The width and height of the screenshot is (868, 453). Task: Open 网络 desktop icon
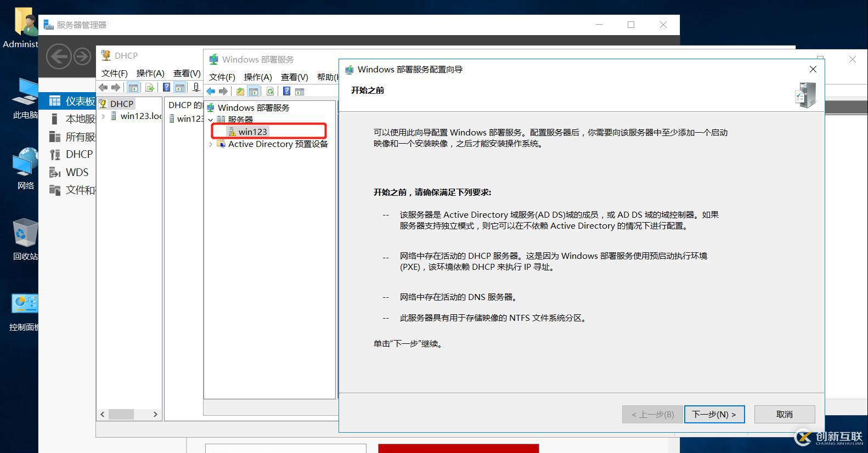click(25, 168)
